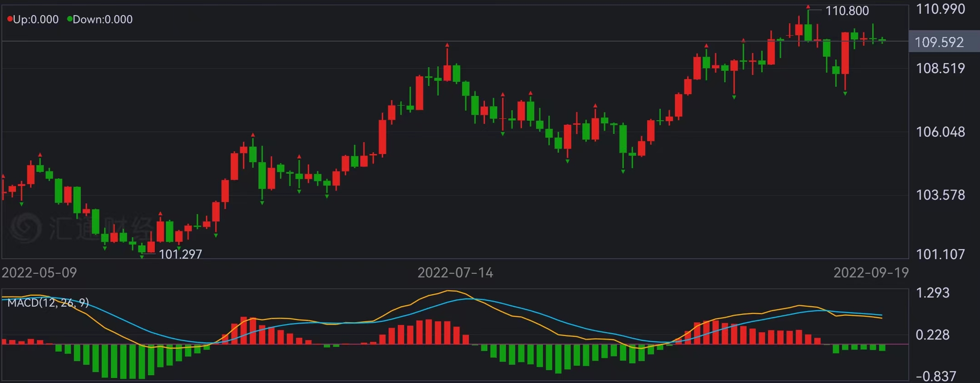Click the red Up legend dot
The height and width of the screenshot is (383, 980).
(x=10, y=19)
